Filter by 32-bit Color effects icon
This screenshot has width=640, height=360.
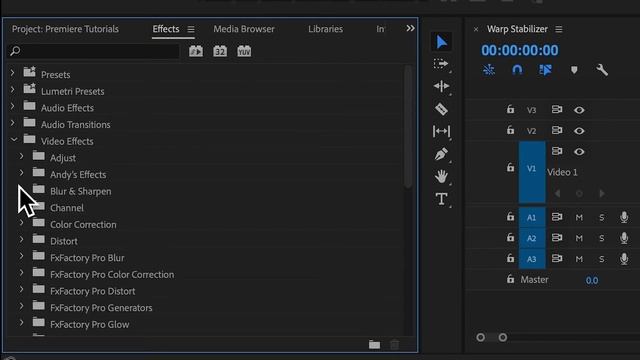[x=220, y=51]
